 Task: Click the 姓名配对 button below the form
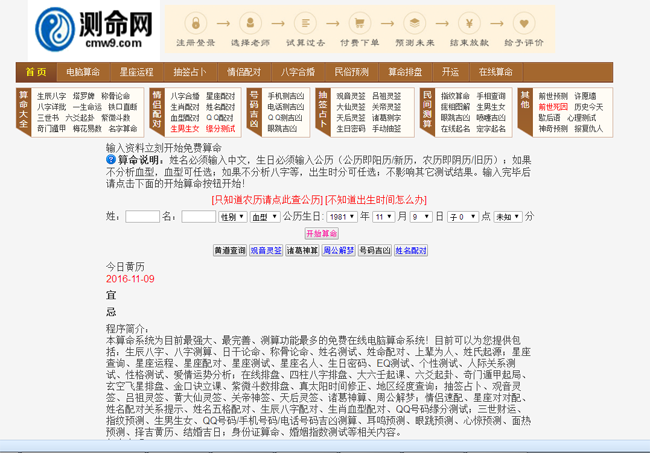tap(411, 250)
